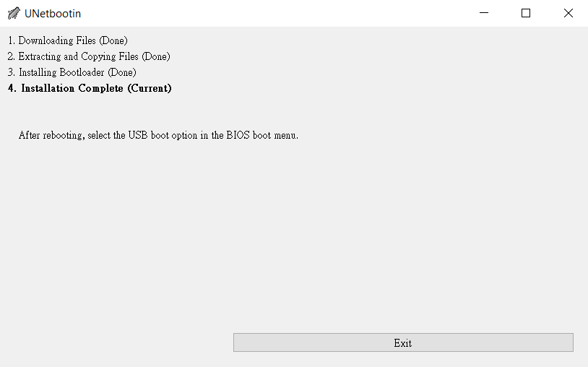Image resolution: width=588 pixels, height=367 pixels.
Task: Click the After rebooting instruction message
Action: [x=158, y=135]
